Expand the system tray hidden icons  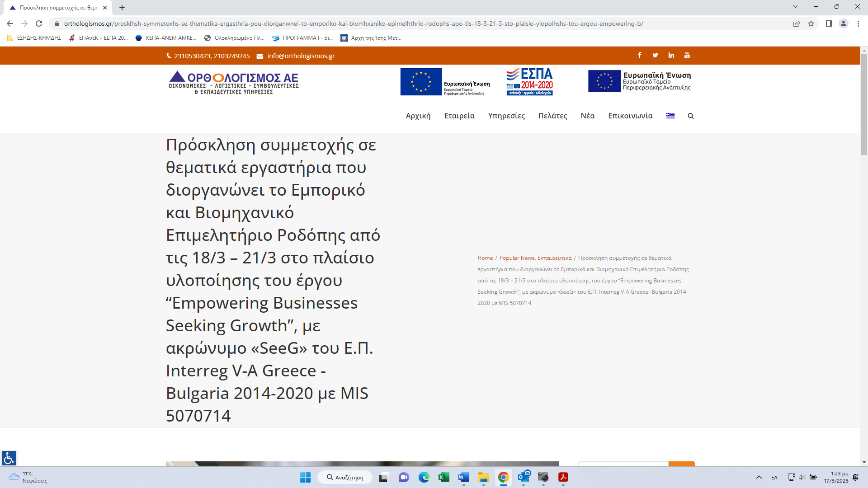pyautogui.click(x=759, y=478)
